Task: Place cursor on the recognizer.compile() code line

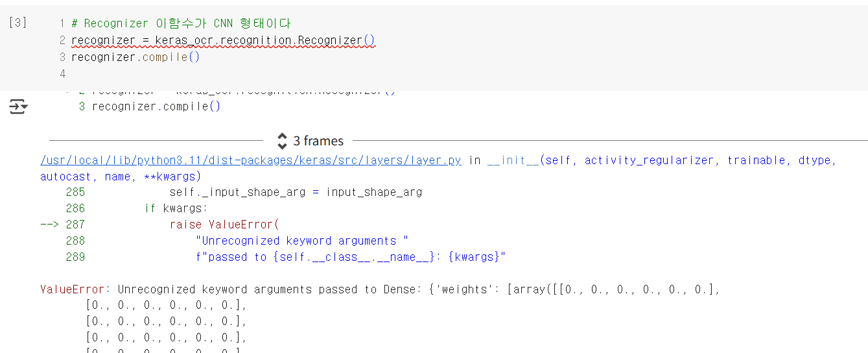Action: coord(135,57)
